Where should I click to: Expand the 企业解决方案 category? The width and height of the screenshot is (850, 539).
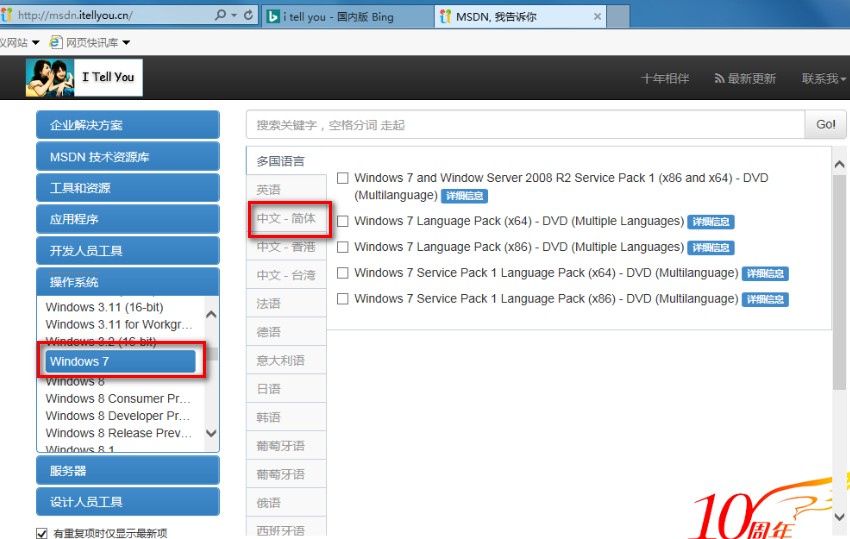pos(128,125)
